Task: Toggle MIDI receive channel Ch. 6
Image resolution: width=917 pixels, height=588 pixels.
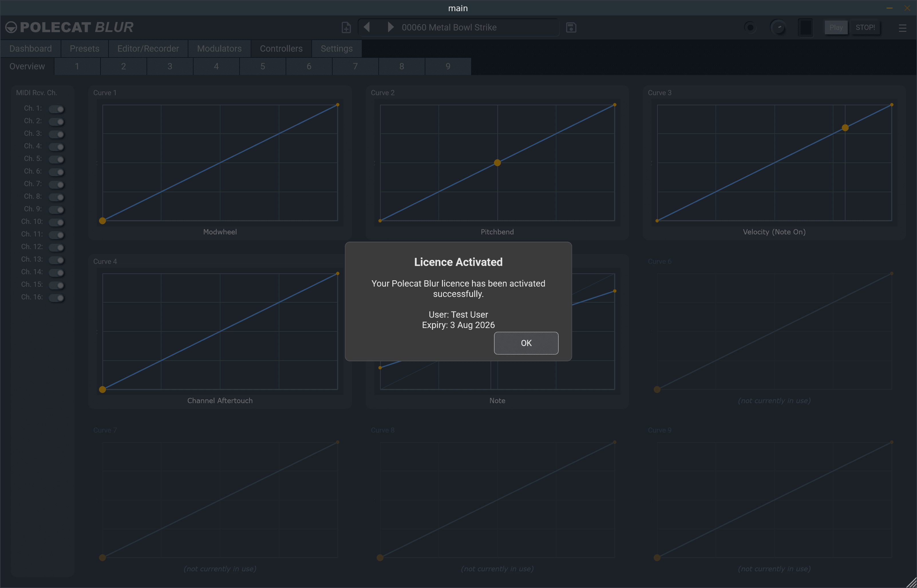Action: pos(56,172)
